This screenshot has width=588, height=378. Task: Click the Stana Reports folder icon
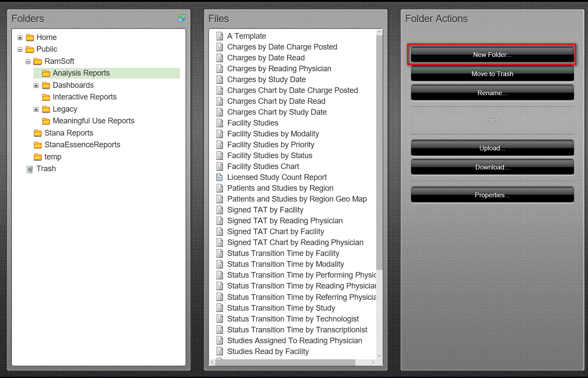[x=38, y=133]
